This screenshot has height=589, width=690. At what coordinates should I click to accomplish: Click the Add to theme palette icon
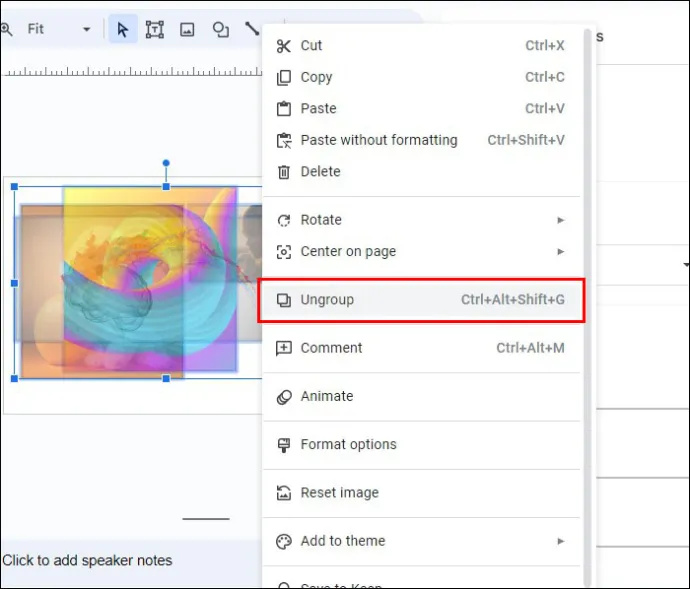pyautogui.click(x=284, y=541)
